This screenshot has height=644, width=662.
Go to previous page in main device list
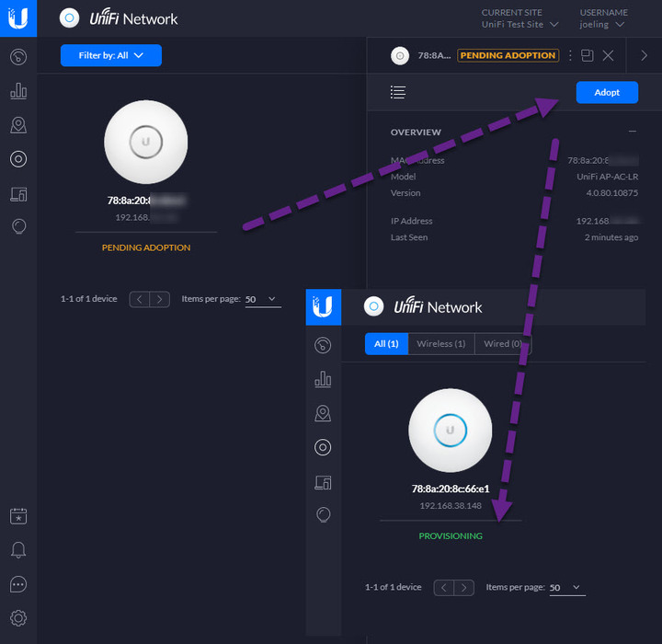point(140,299)
